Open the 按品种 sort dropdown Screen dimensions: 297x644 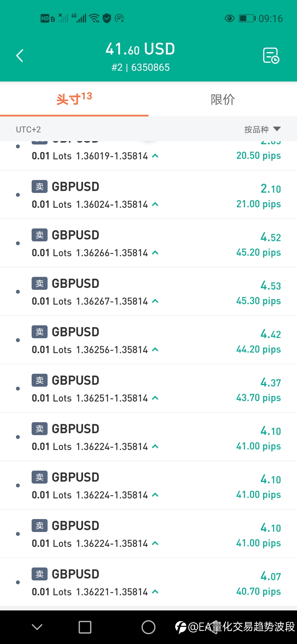[x=262, y=129]
